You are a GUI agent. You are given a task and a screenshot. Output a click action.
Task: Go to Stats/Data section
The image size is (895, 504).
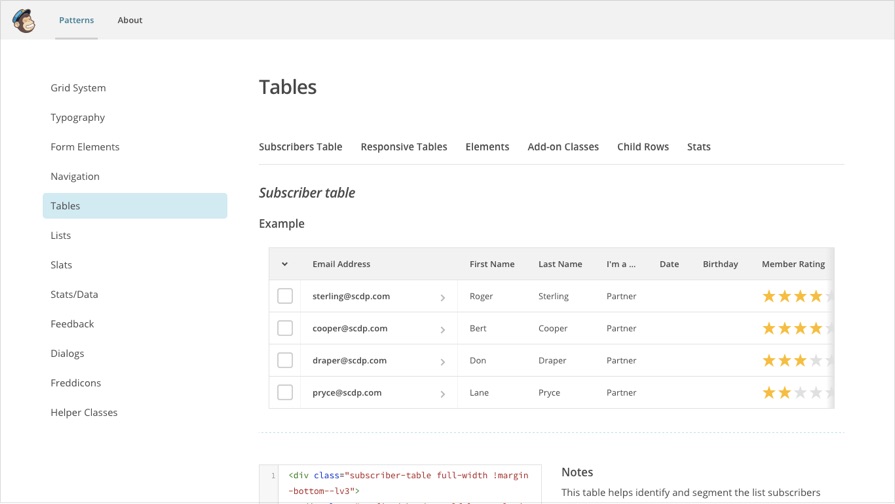74,295
